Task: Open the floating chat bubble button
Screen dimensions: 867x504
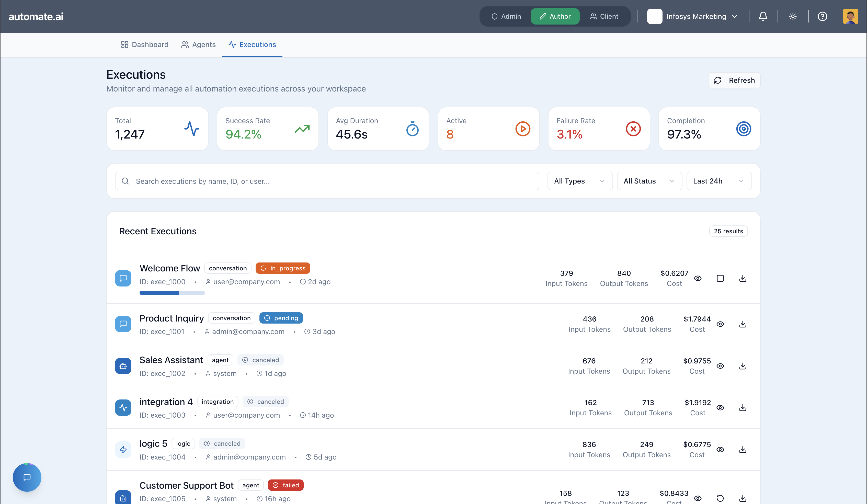Action: coord(27,477)
